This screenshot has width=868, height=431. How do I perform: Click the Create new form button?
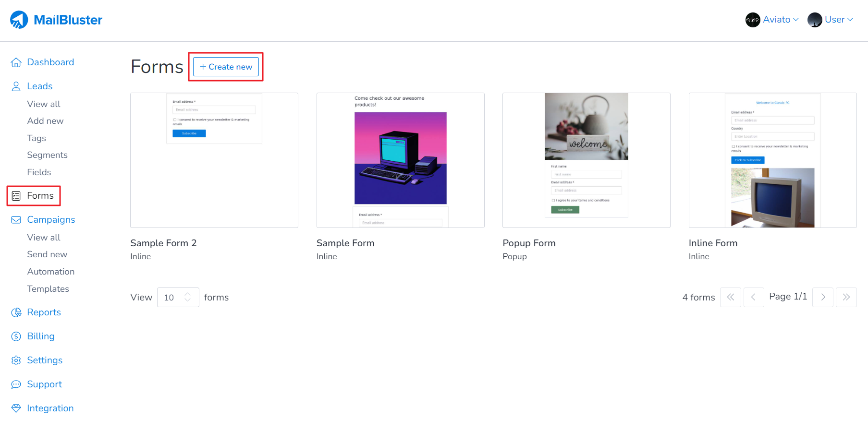pyautogui.click(x=226, y=67)
